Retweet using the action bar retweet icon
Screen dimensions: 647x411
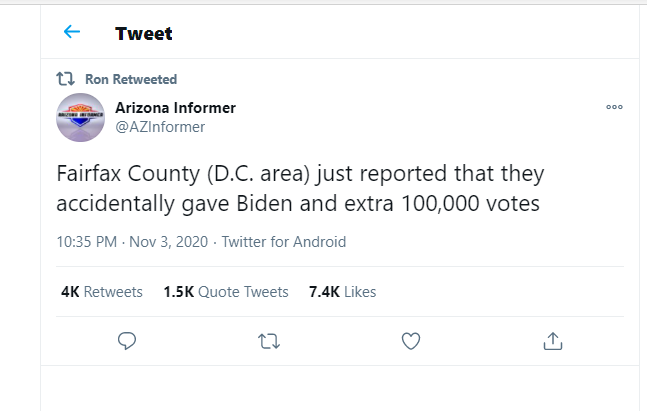(x=269, y=342)
